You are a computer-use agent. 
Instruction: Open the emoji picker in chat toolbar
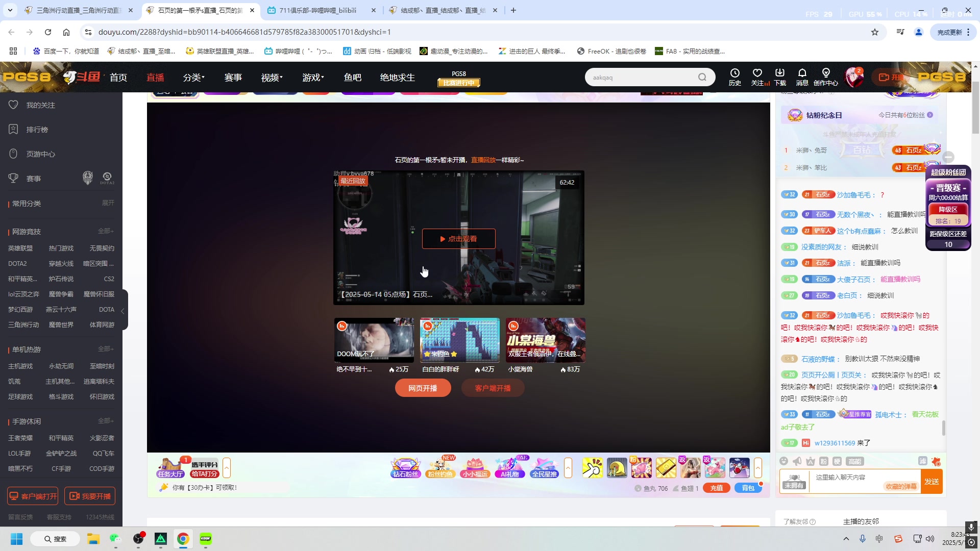coord(784,461)
